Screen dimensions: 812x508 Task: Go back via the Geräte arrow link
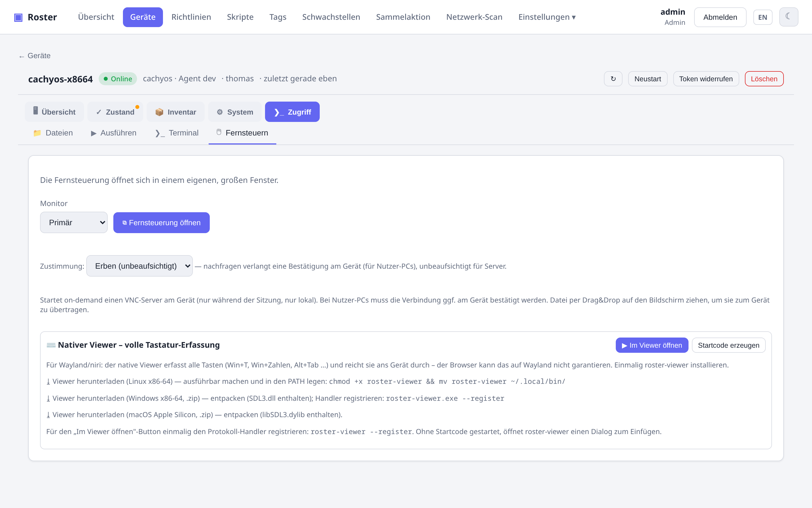35,56
